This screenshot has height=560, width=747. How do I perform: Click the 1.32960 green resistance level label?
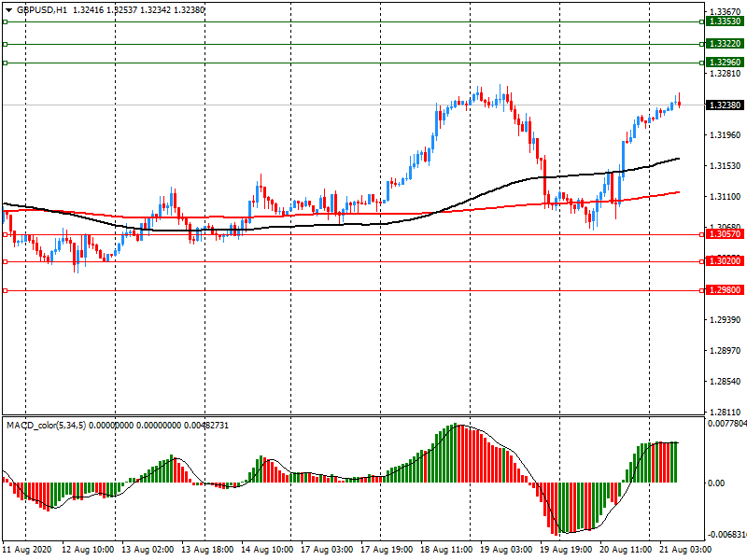click(725, 63)
